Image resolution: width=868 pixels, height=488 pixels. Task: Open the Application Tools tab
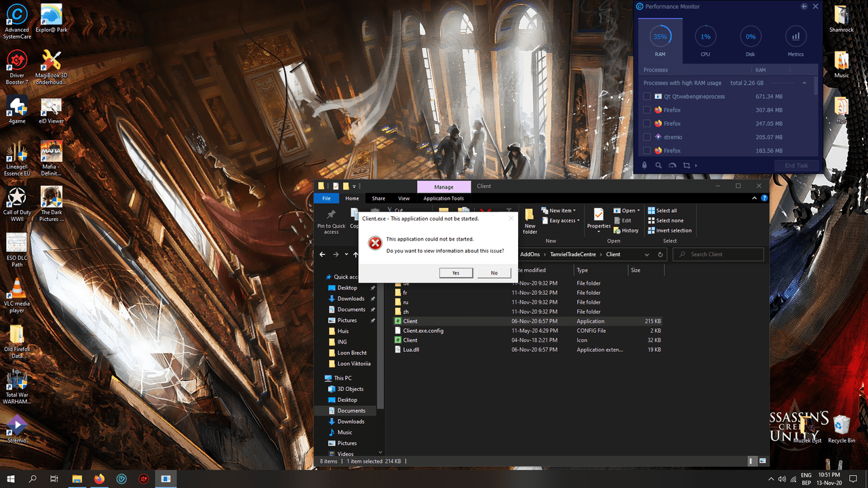pos(443,199)
